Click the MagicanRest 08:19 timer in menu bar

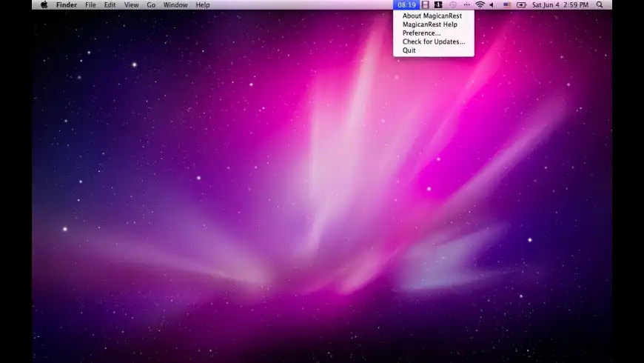pos(406,4)
